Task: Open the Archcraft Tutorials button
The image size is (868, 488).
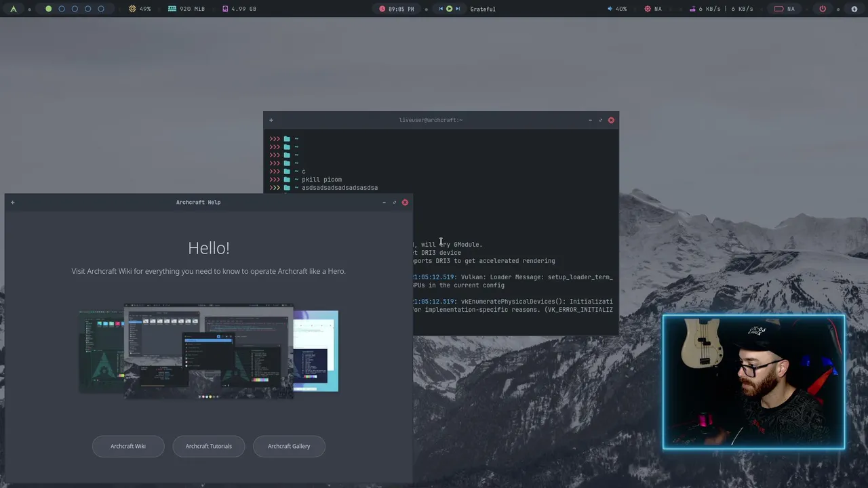Action: pyautogui.click(x=209, y=446)
